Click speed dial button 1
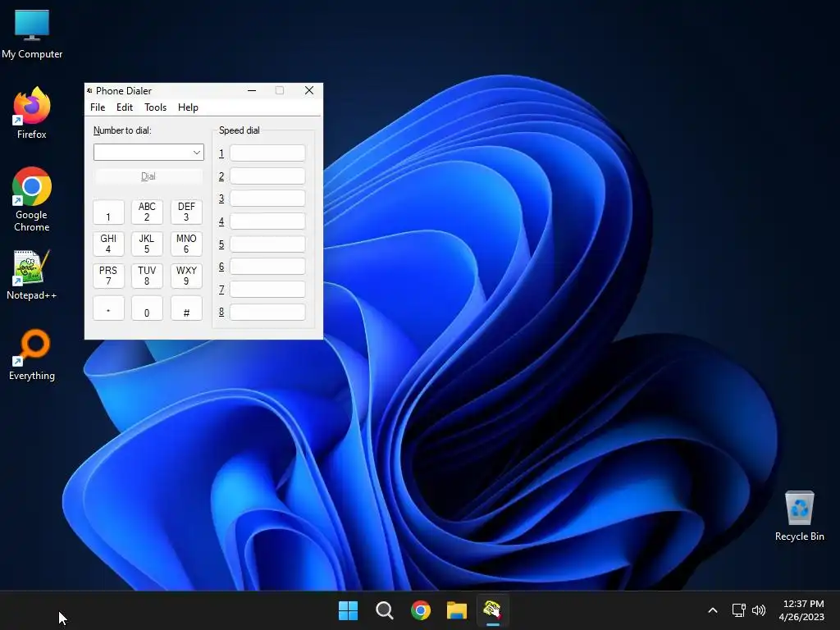840x630 pixels. coord(267,153)
